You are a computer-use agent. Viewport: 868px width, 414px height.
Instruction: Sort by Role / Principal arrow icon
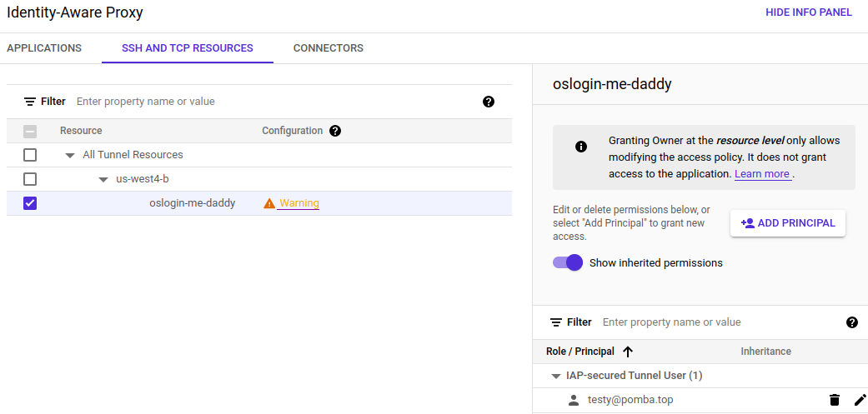(628, 352)
